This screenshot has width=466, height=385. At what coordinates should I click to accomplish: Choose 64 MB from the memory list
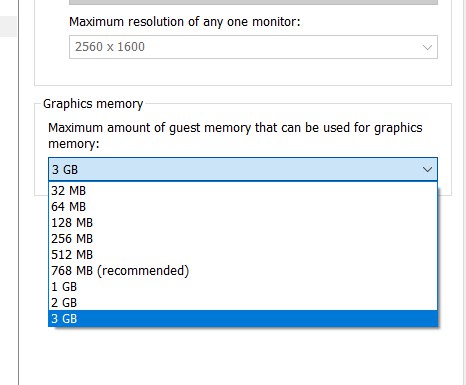243,207
